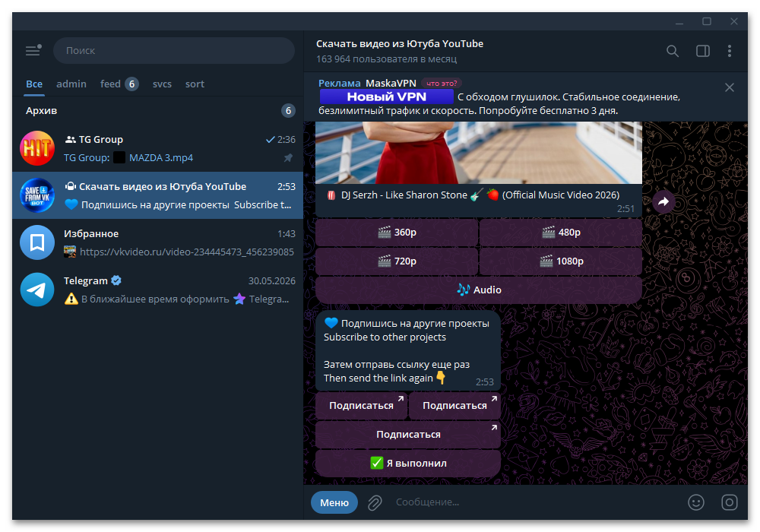
Task: Attach a file with the paperclip icon
Action: (375, 502)
